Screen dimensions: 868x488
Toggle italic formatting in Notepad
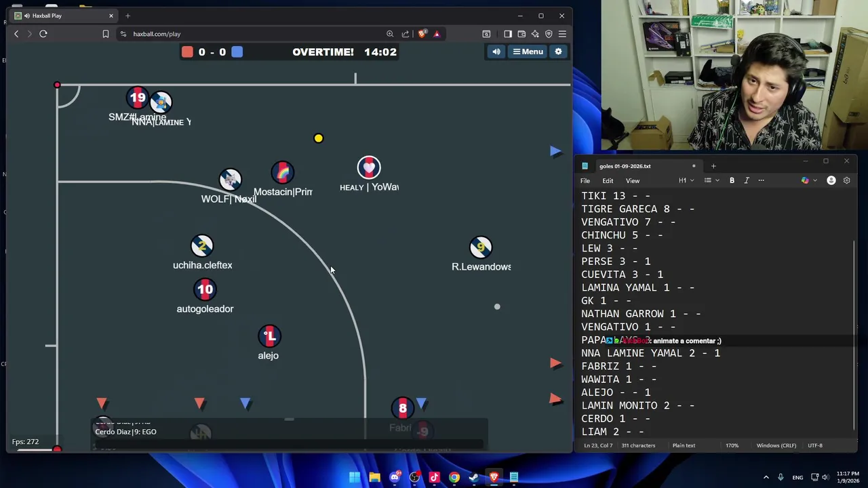747,181
